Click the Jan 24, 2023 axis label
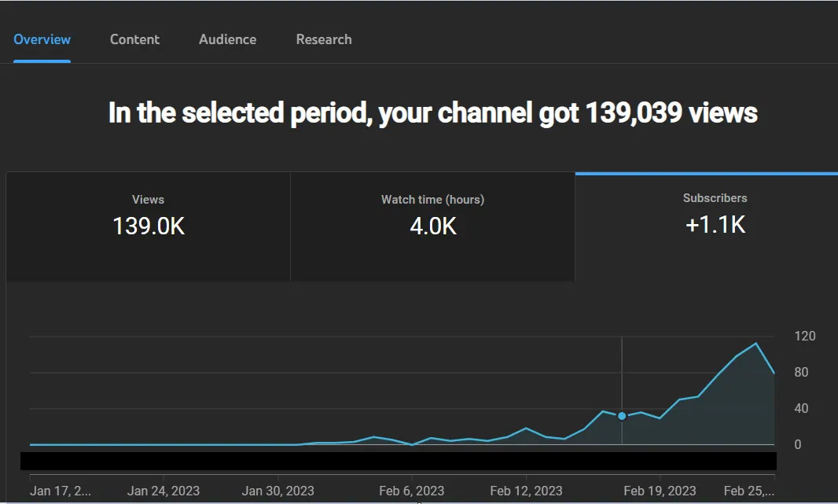The image size is (838, 504). point(164,491)
